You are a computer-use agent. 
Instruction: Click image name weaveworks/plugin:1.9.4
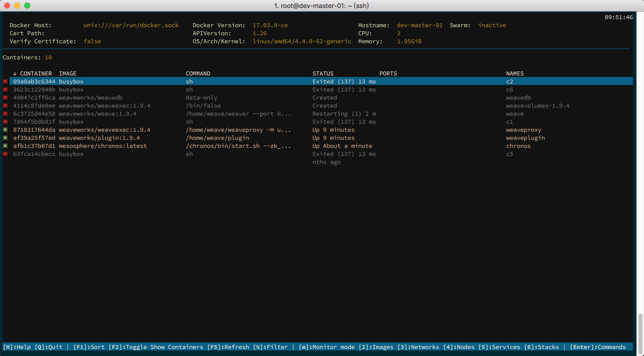coord(99,138)
